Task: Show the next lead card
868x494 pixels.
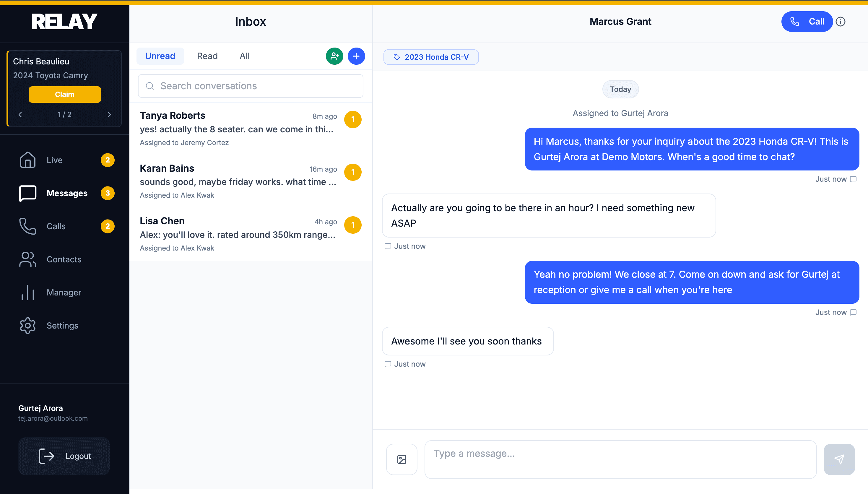Action: 109,114
